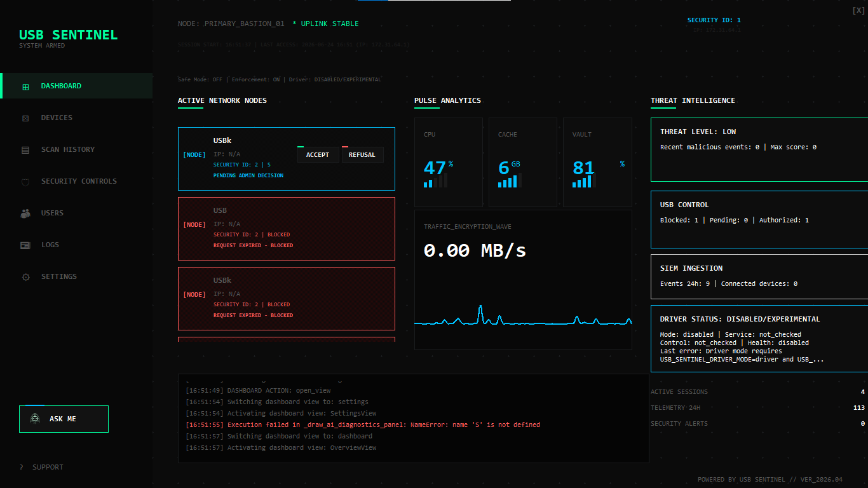Click the USB CONTROL card heading
This screenshot has width=868, height=488.
[x=684, y=205]
